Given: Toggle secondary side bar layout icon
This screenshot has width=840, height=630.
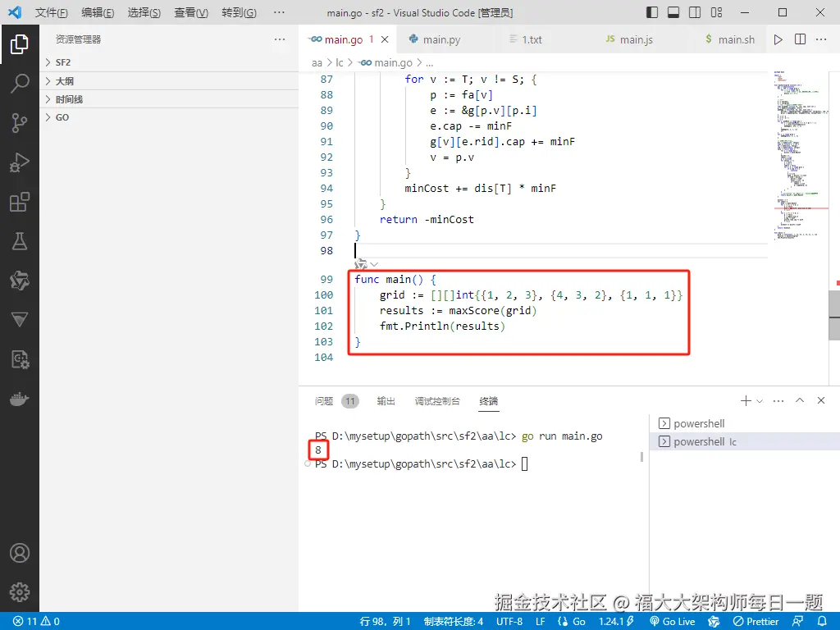Looking at the screenshot, I should click(695, 12).
